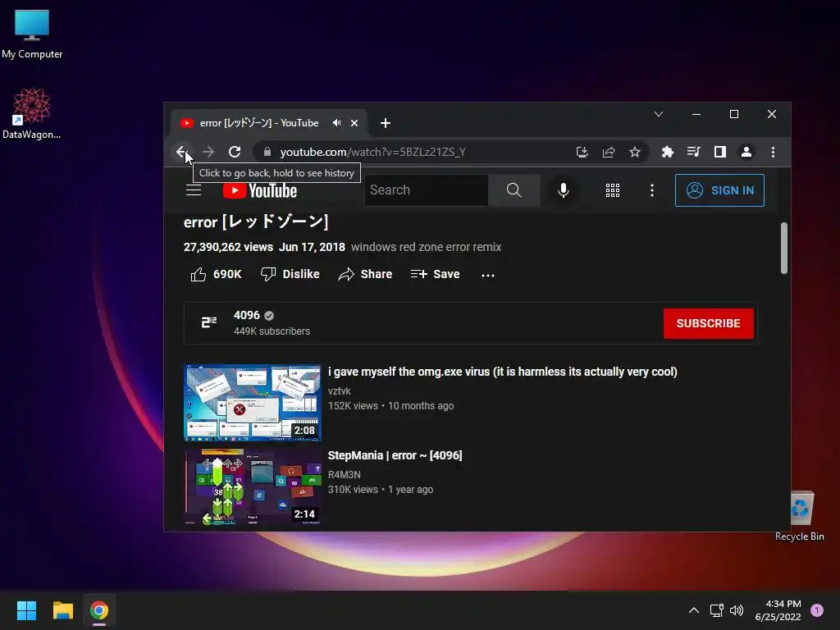840x630 pixels.
Task: Expand the tab search chevron
Action: 659,114
